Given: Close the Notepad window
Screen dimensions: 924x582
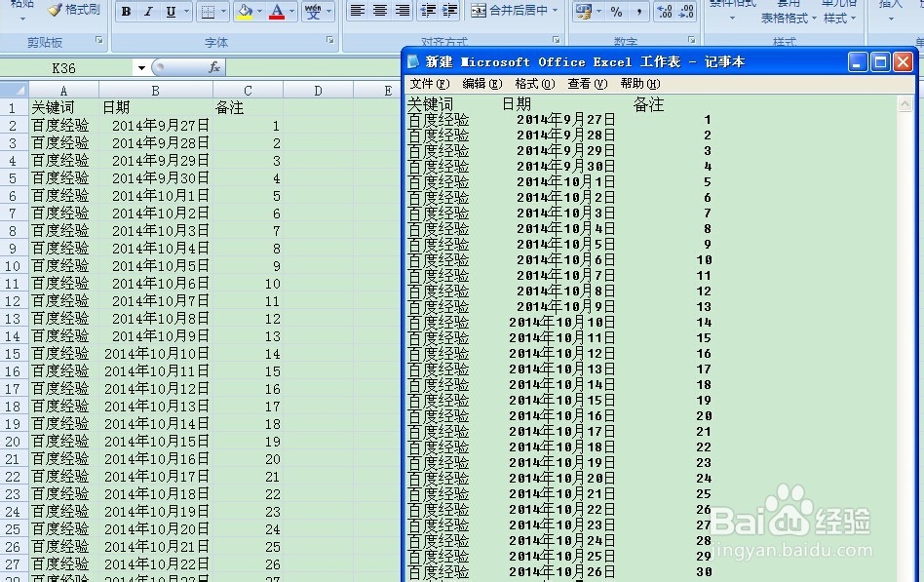Looking at the screenshot, I should pos(903,61).
